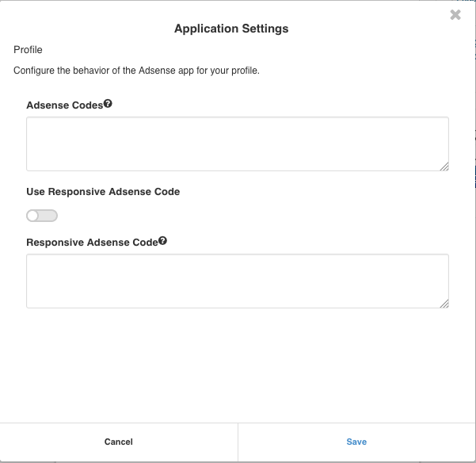Click the Adsense app configuration description text
This screenshot has height=463, width=476.
(136, 71)
